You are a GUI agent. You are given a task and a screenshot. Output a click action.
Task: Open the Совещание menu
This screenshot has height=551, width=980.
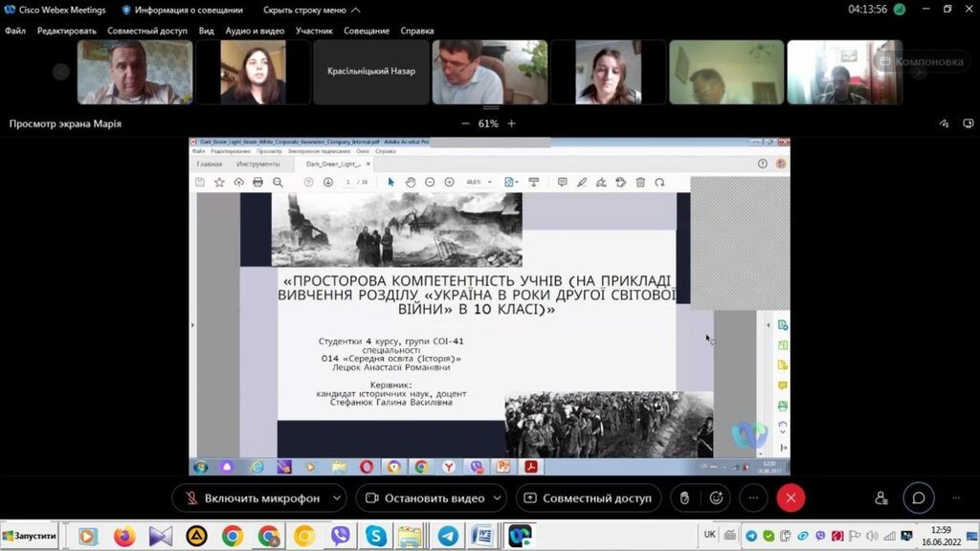[365, 31]
